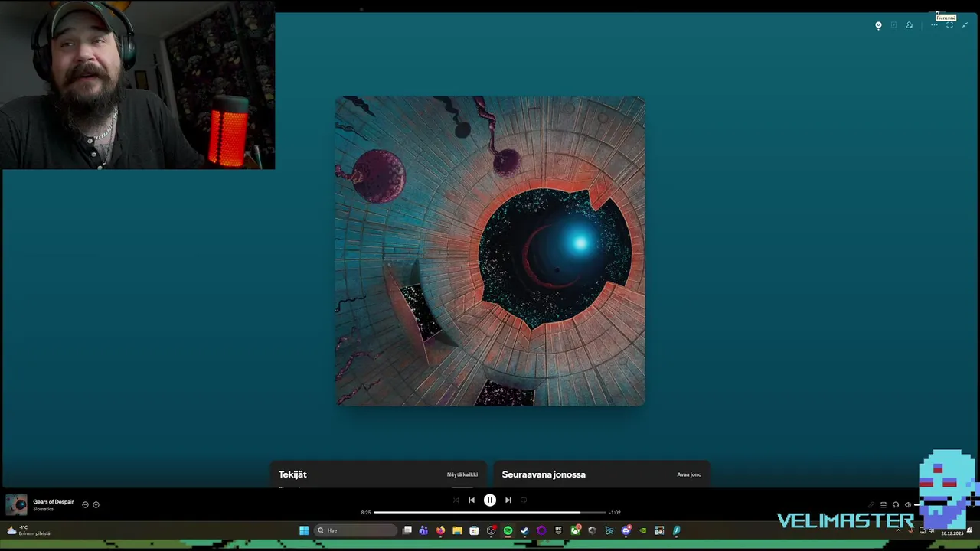Viewport: 980px width, 551px height.
Task: Open the notification bell in system tray
Action: click(x=969, y=530)
